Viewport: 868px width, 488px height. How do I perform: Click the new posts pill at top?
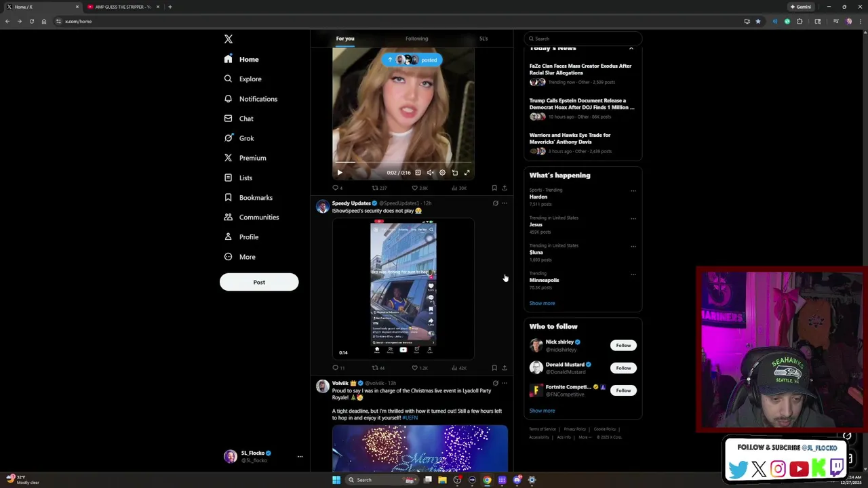pos(412,60)
